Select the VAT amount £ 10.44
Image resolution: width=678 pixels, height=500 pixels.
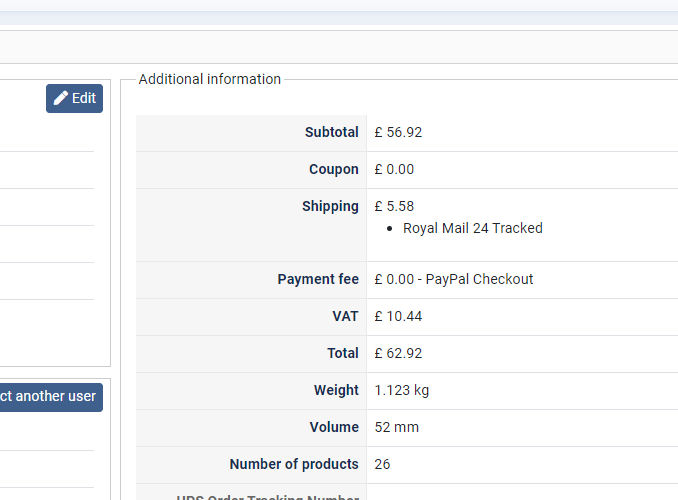(398, 316)
